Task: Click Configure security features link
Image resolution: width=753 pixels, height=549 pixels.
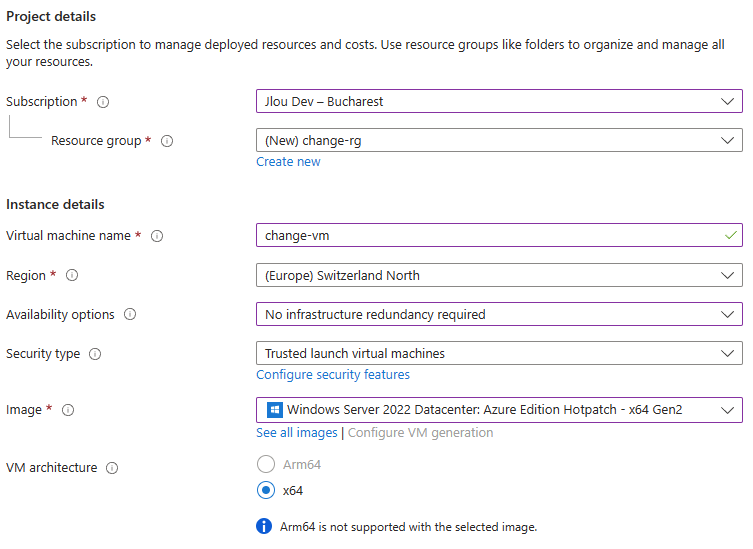Action: [333, 375]
